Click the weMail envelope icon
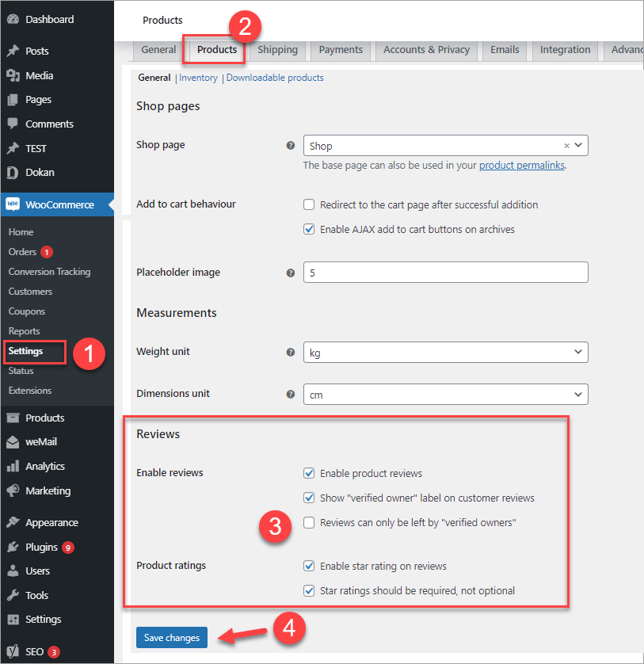This screenshot has height=664, width=644. pos(13,442)
